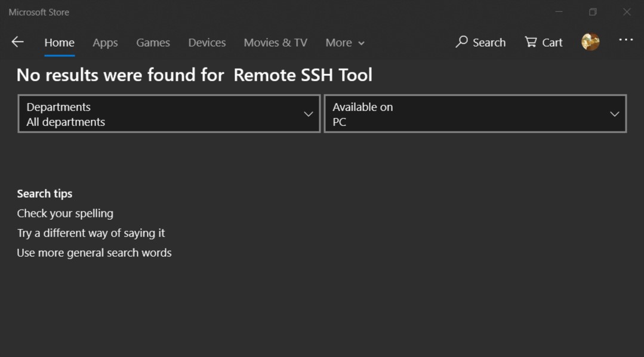Open the three-dot See more menu
This screenshot has height=357, width=644.
click(x=625, y=40)
